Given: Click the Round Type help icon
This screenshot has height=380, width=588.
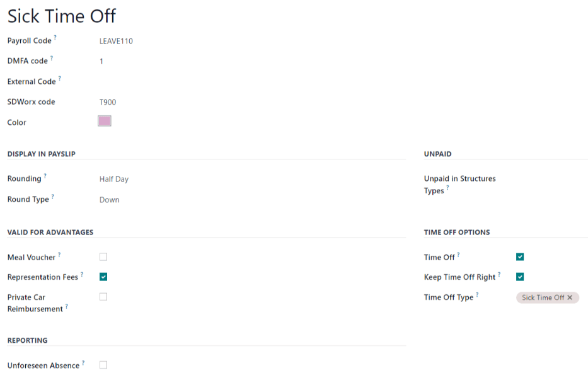Looking at the screenshot, I should [x=52, y=196].
